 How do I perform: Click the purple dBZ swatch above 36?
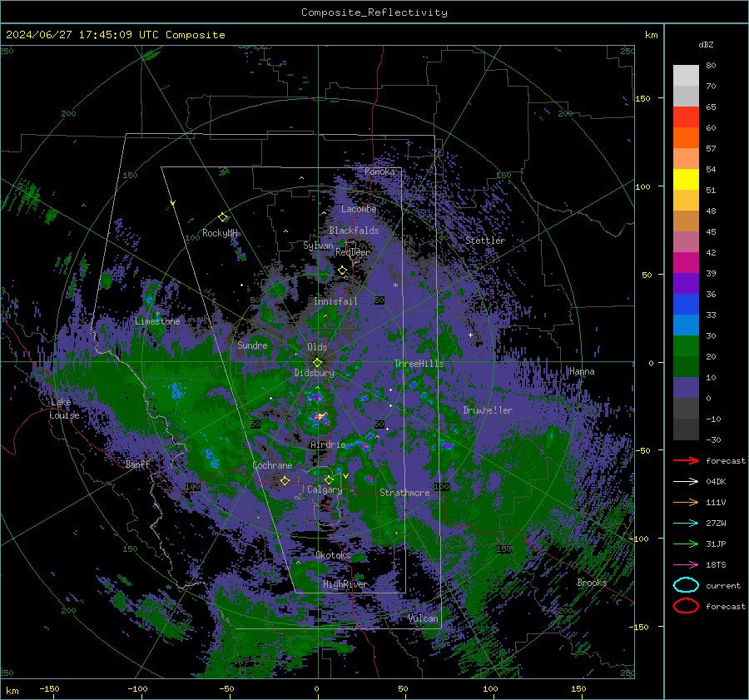(686, 283)
